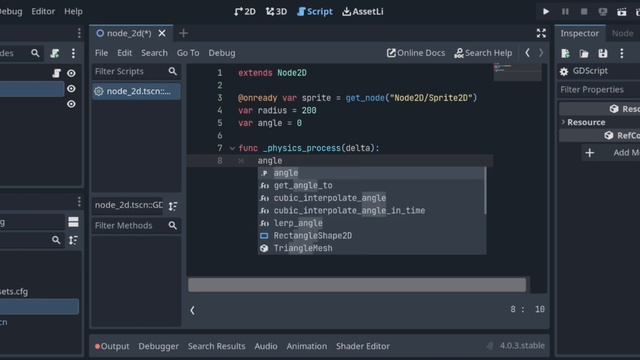
Task: Pause the running project
Action: pos(565,11)
